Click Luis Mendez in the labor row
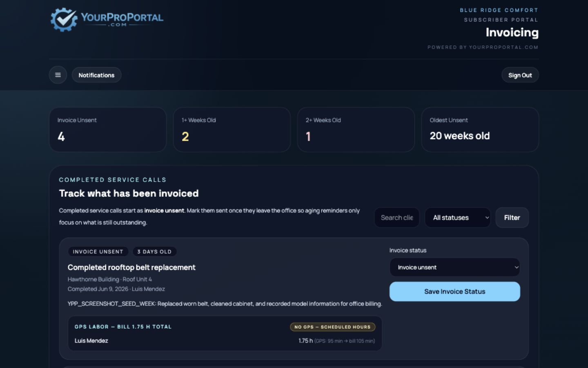Viewport: 588px width, 368px height. [91, 341]
